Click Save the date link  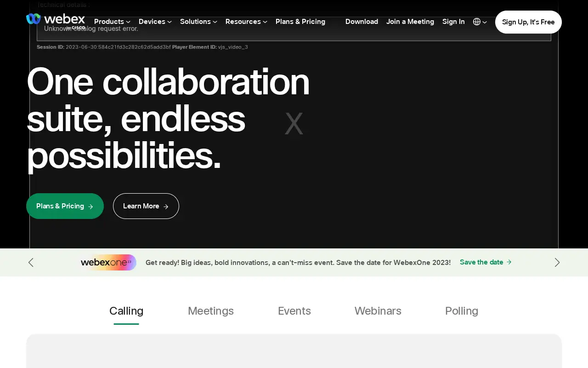486,262
